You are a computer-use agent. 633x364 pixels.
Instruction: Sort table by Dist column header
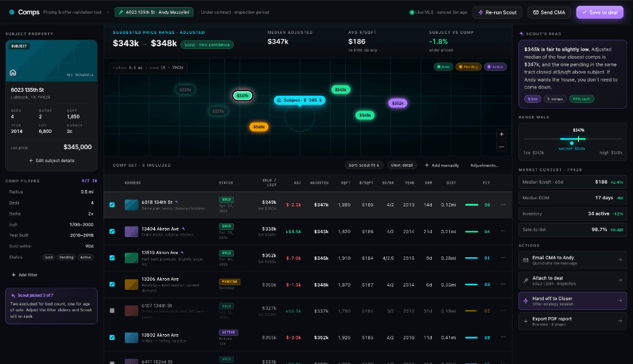pos(451,183)
